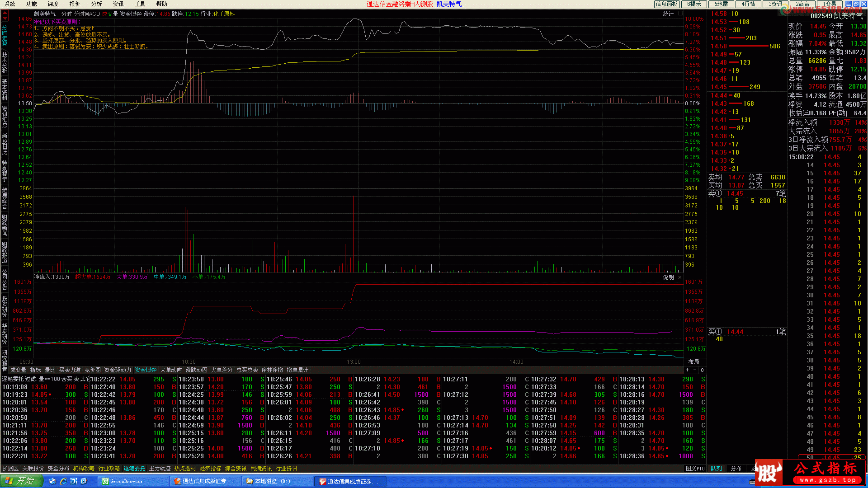Image resolution: width=868 pixels, height=488 pixels.
Task: Switch to 撤单累计 tab
Action: pyautogui.click(x=297, y=370)
